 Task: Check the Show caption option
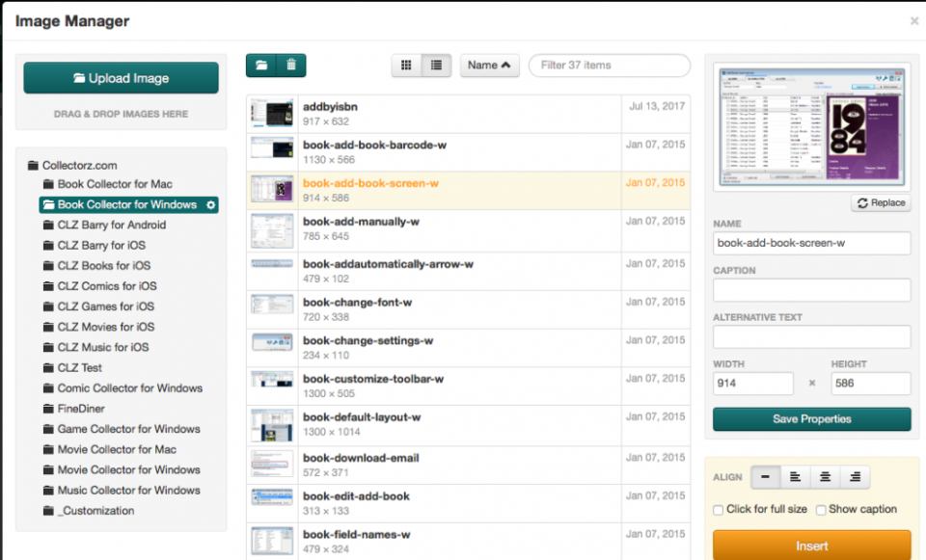coord(821,509)
